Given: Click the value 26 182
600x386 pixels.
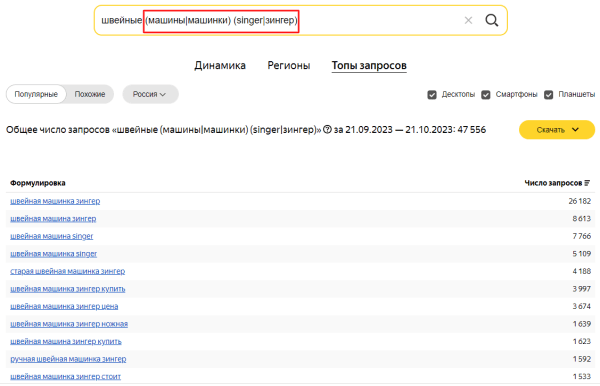Looking at the screenshot, I should [580, 201].
